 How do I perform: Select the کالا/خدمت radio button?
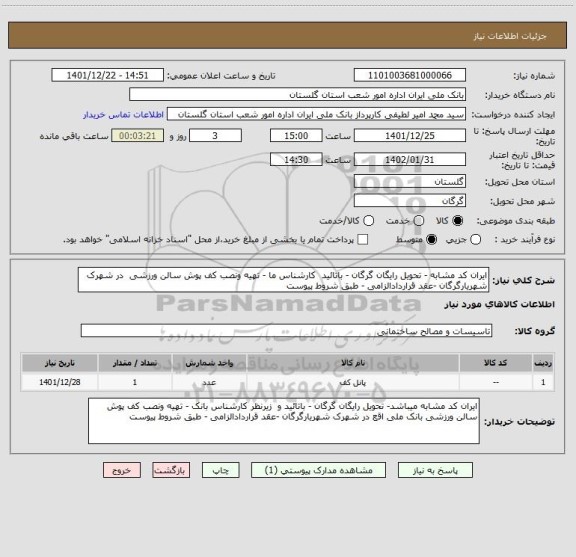(368, 221)
